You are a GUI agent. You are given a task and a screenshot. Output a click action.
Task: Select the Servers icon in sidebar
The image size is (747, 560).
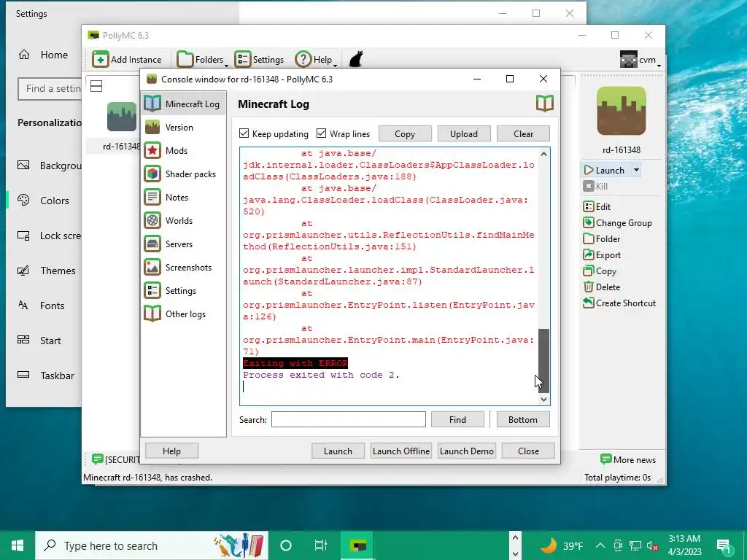(x=152, y=244)
